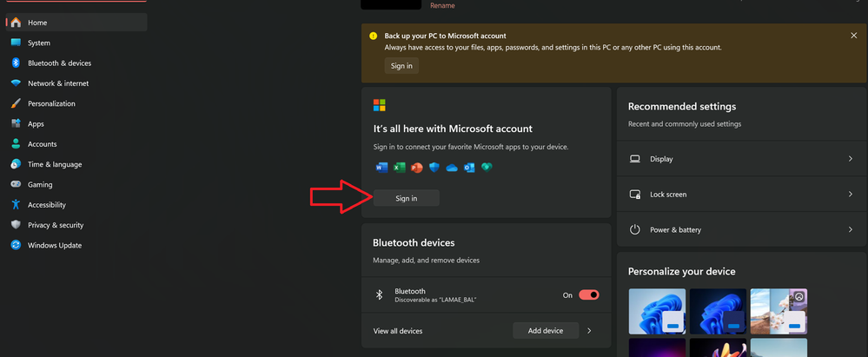Click the Gaming controller icon

(16, 184)
